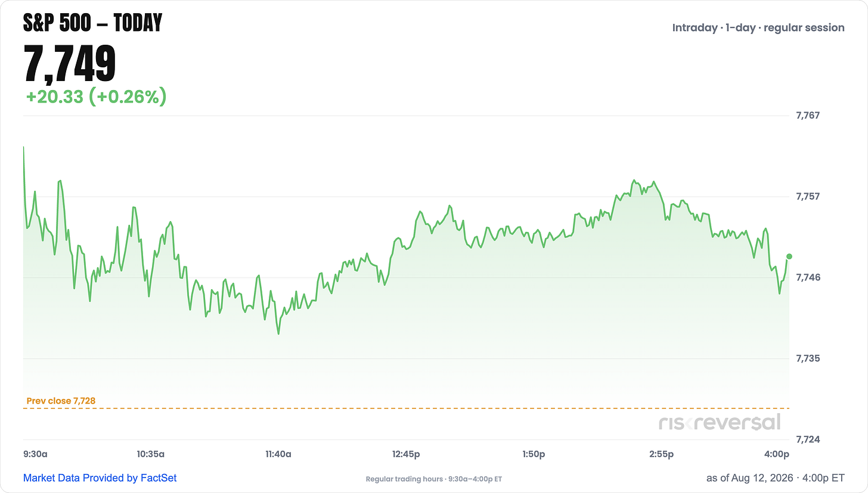Click the 7,749 index value
Viewport: 868px width, 493px height.
coord(70,63)
